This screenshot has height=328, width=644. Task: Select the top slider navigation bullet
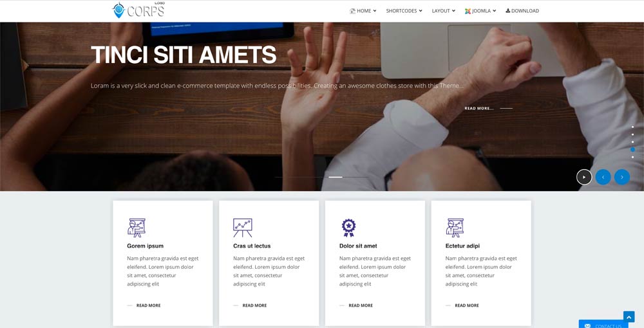(x=632, y=127)
